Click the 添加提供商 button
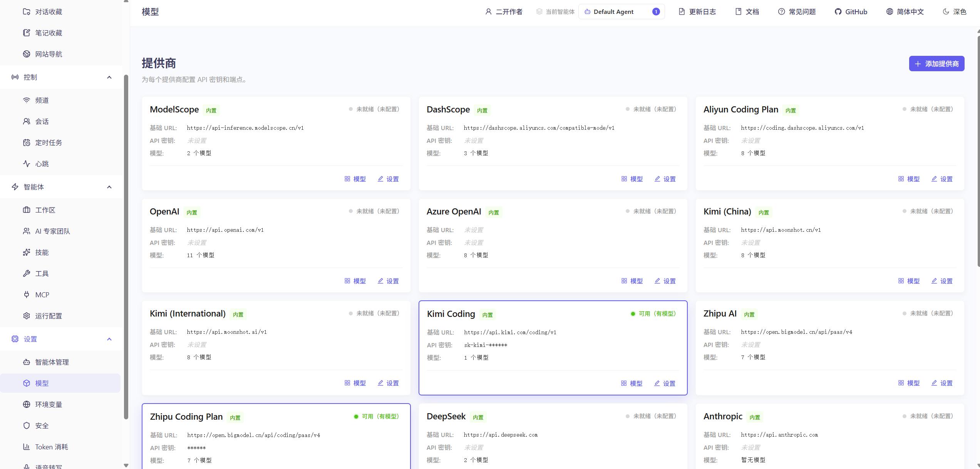980x469 pixels. point(936,64)
